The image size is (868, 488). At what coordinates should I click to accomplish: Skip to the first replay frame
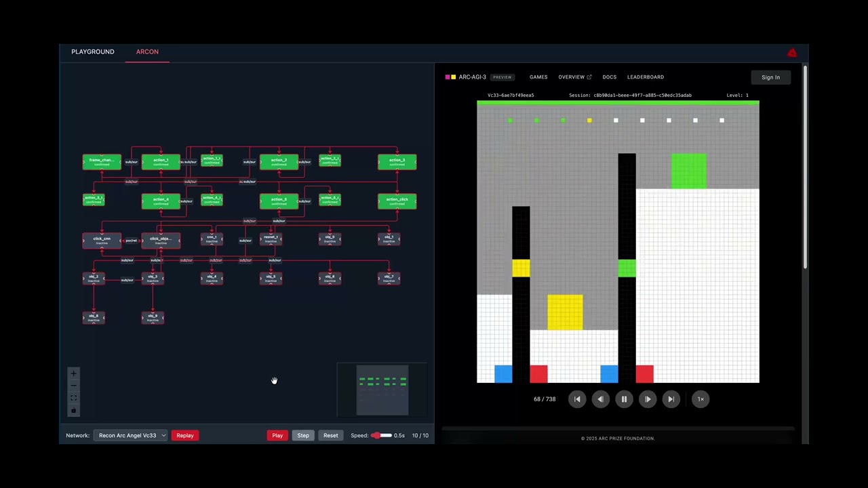(x=577, y=399)
